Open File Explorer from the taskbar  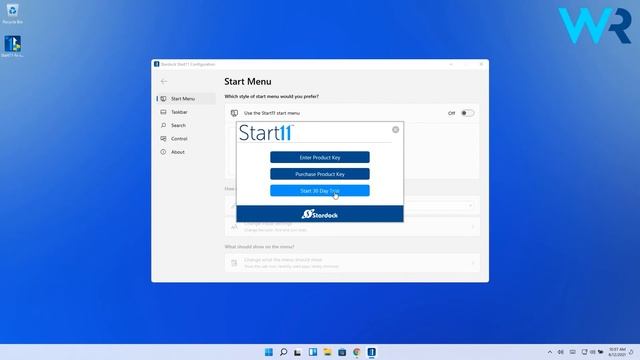point(327,352)
